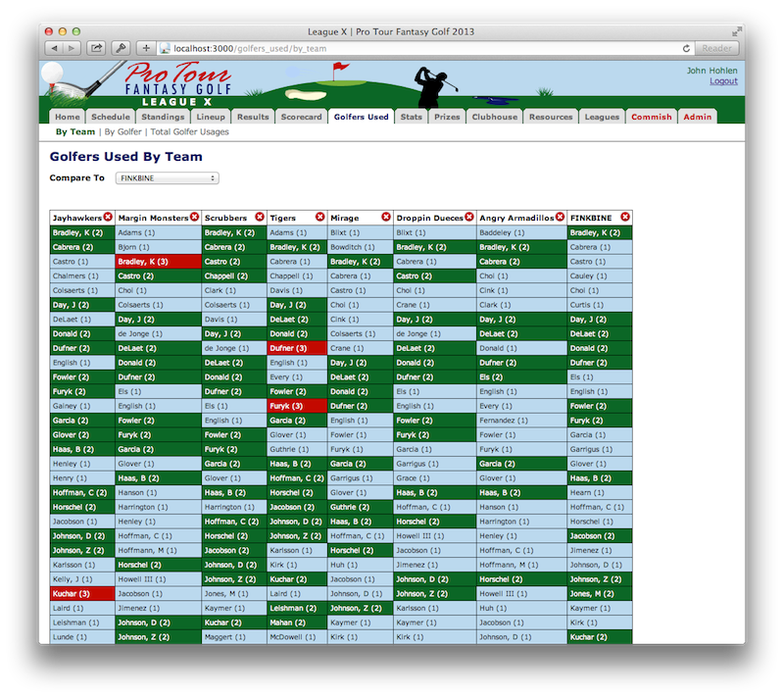Open the Standings tab
This screenshot has width=784, height=698.
point(162,117)
